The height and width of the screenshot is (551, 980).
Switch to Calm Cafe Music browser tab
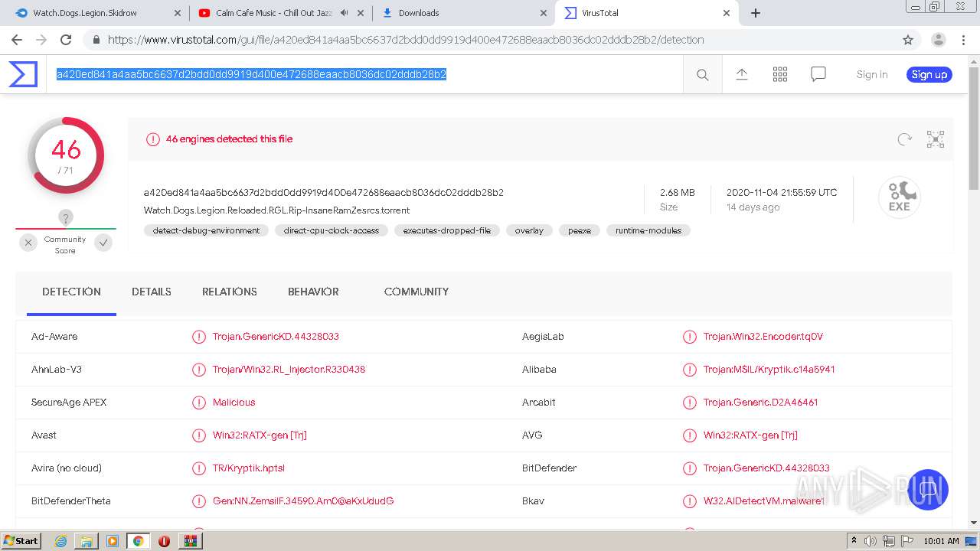click(x=279, y=13)
